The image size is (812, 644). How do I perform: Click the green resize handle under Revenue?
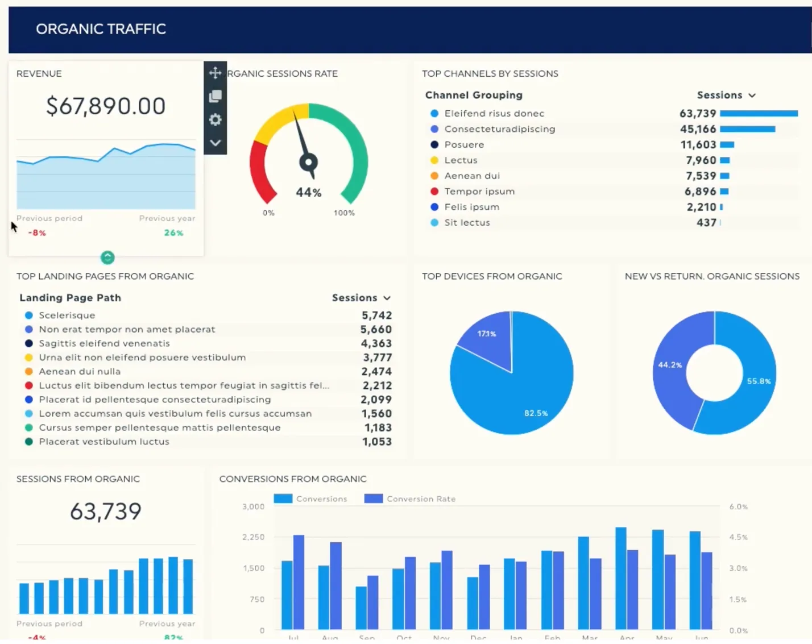(107, 257)
